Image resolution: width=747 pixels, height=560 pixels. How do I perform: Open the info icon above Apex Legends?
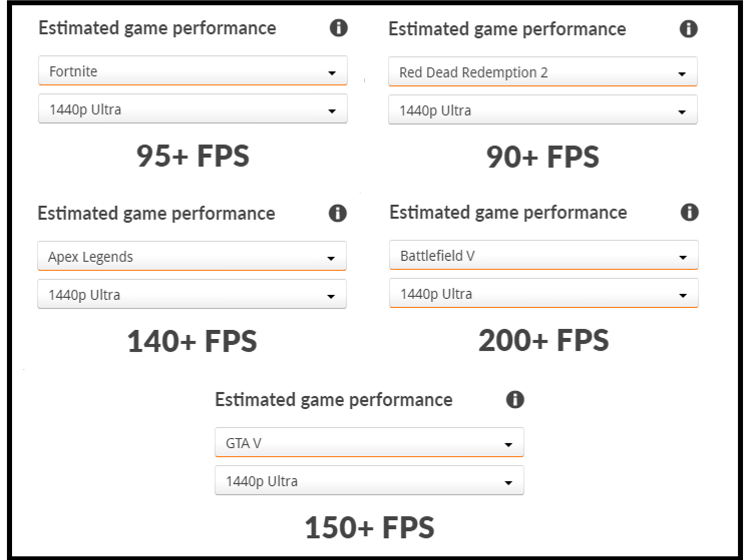pyautogui.click(x=337, y=213)
